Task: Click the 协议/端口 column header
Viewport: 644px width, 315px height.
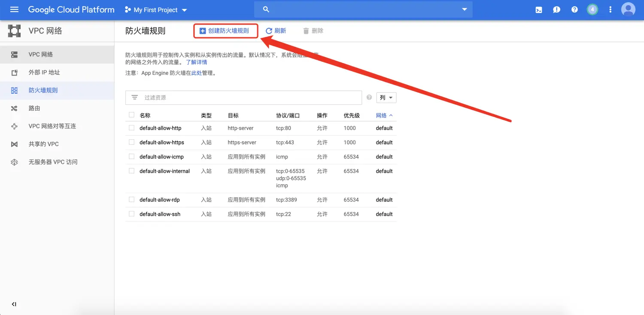Action: click(x=288, y=116)
